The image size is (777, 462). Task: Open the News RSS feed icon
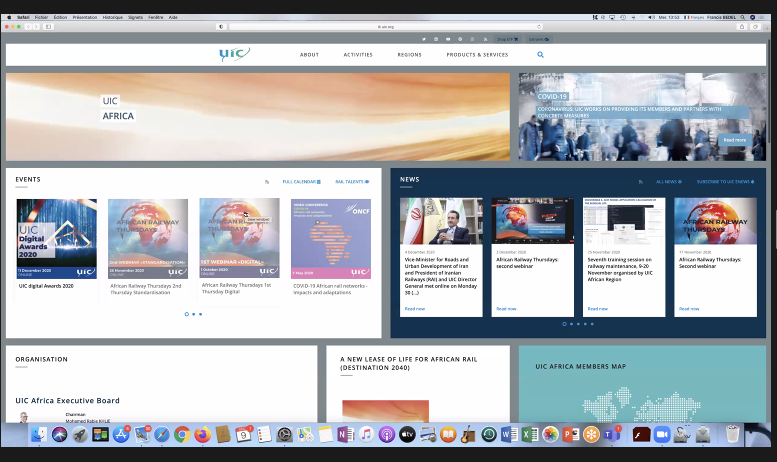[x=640, y=182]
